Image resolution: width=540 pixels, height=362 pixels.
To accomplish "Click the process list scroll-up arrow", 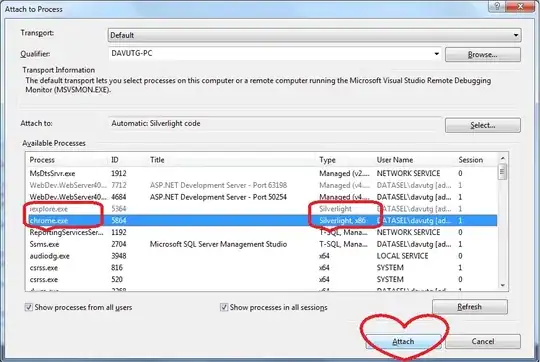I will [x=502, y=158].
